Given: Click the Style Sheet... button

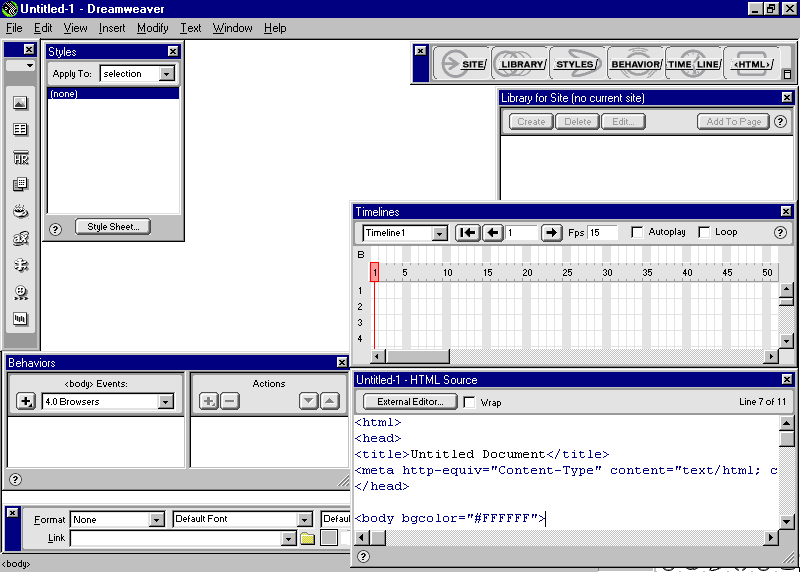Looking at the screenshot, I should point(113,227).
